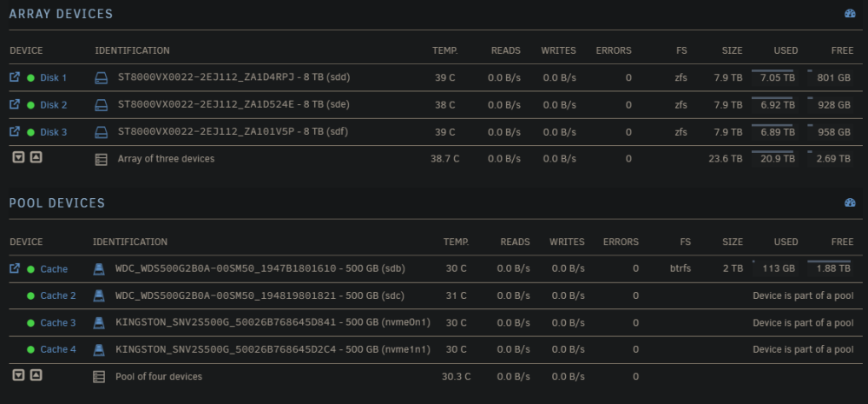
Task: Open the Pool Devices dashboard gauge icon
Action: [x=850, y=202]
